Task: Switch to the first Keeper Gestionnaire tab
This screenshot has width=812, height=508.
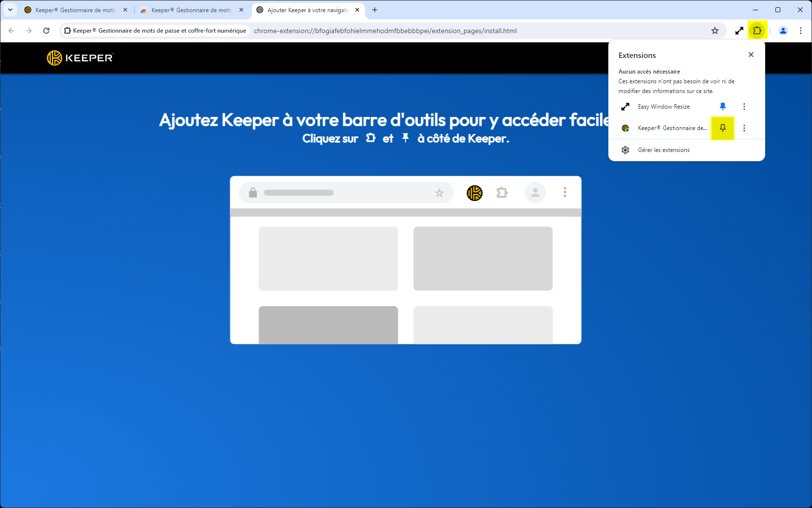Action: 76,10
